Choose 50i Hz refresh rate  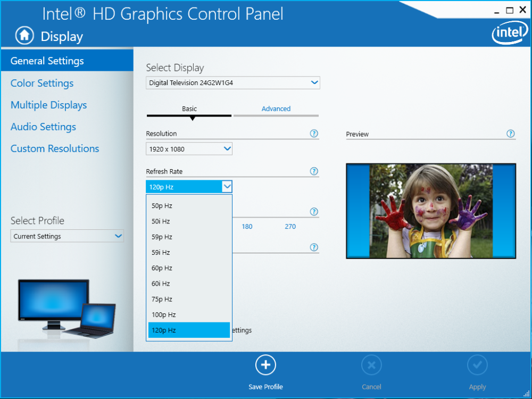(189, 221)
